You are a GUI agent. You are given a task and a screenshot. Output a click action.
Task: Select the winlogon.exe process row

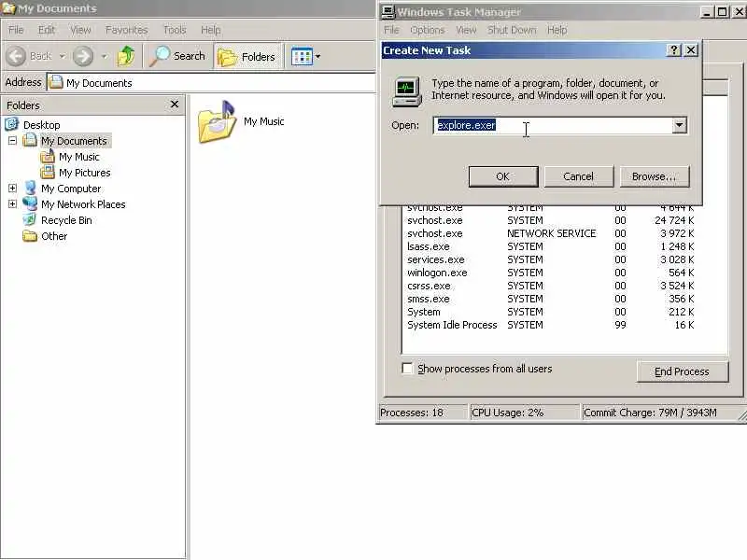coord(550,273)
